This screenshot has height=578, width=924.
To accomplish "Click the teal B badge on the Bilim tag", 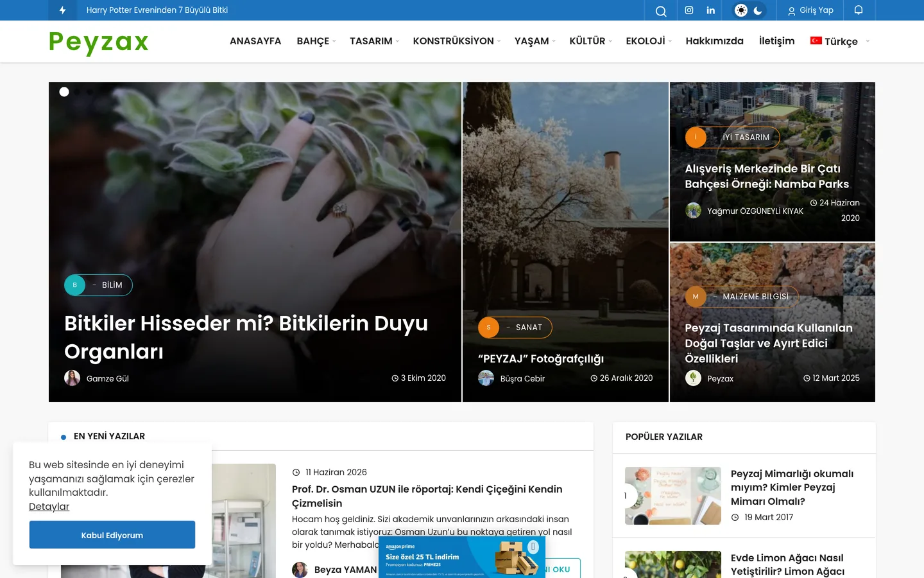I will [74, 285].
